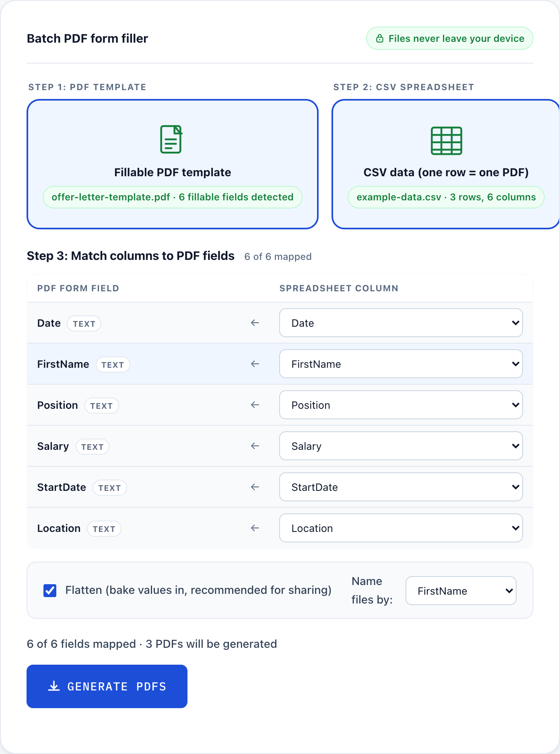This screenshot has width=560, height=754.
Task: Click the Fillable PDF template upload area
Action: [173, 164]
